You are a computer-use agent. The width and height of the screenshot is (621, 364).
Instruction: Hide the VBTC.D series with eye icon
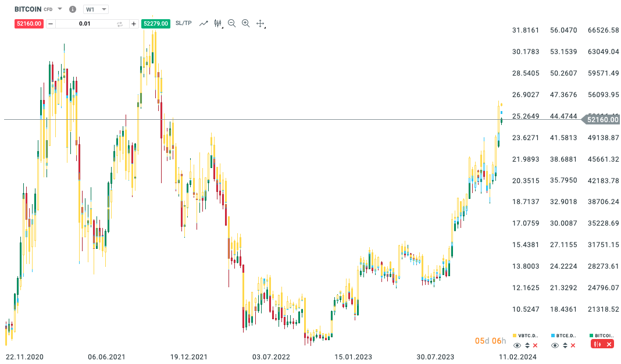(x=517, y=345)
